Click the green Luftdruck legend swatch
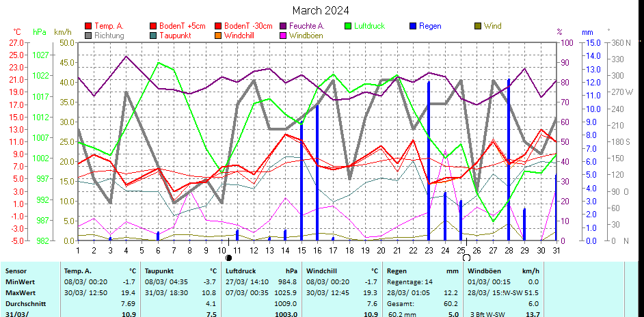 348,26
